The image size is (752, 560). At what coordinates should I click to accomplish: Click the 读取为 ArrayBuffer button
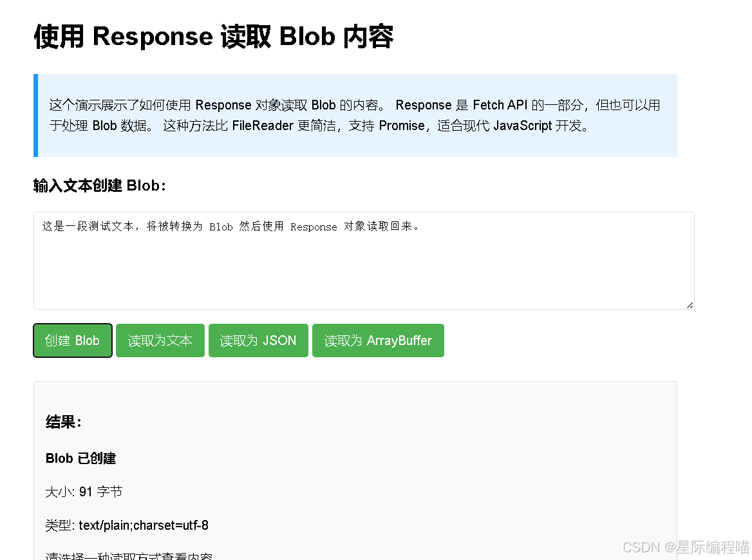point(378,340)
